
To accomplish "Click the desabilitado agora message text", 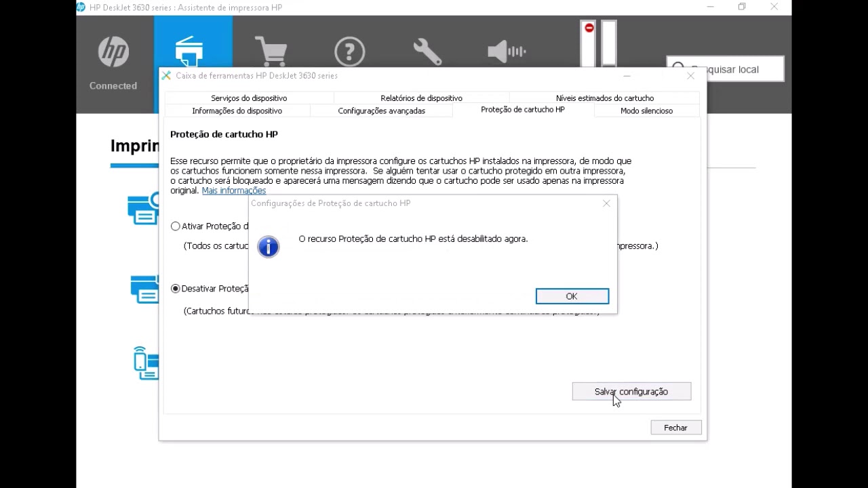I will tap(413, 239).
